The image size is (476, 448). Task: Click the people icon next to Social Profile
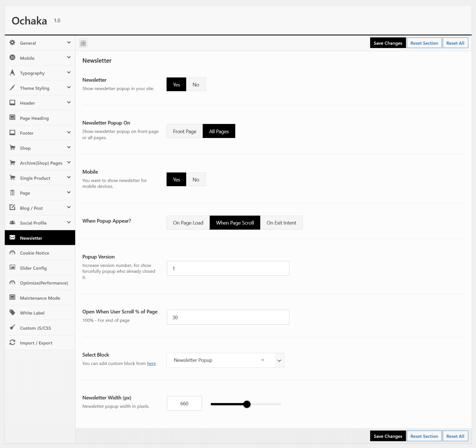click(13, 223)
